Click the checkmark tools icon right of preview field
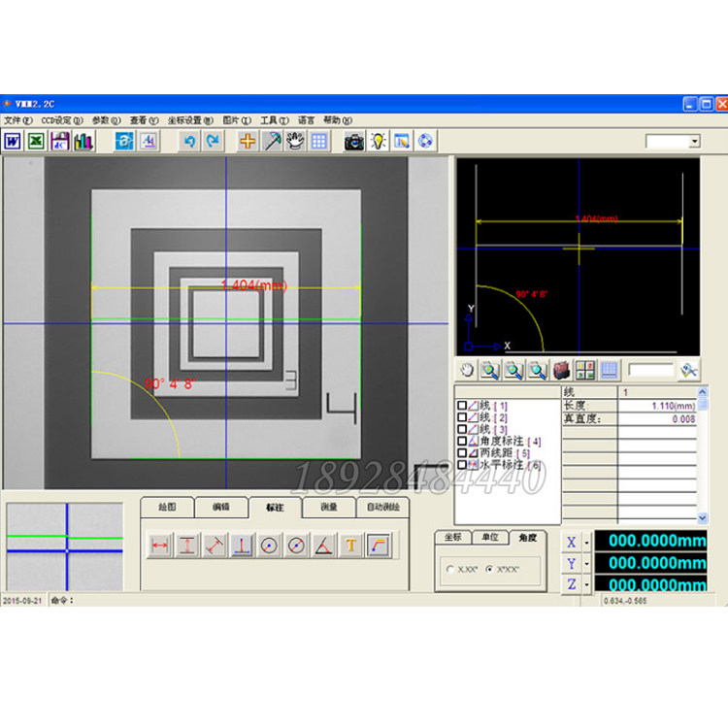 (x=689, y=371)
